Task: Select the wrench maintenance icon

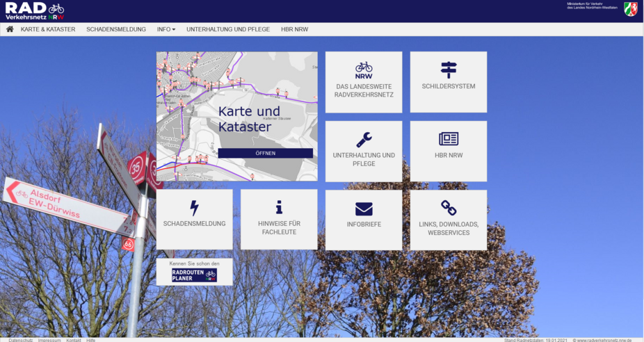Action: (364, 140)
